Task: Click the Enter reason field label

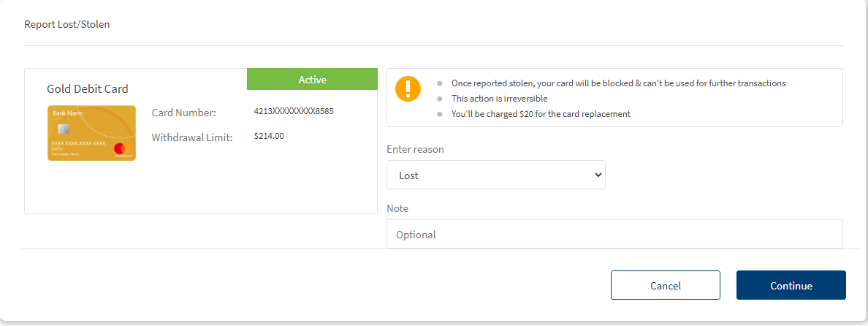Action: [x=415, y=149]
